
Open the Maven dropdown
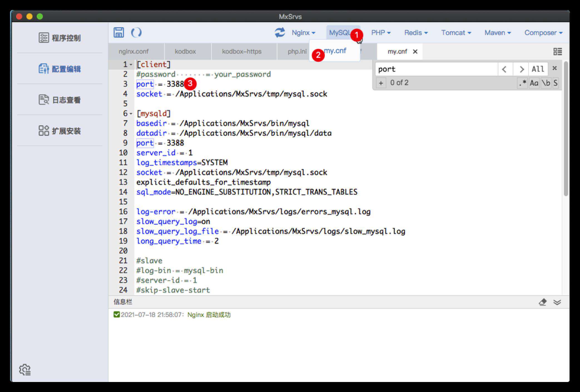point(498,33)
